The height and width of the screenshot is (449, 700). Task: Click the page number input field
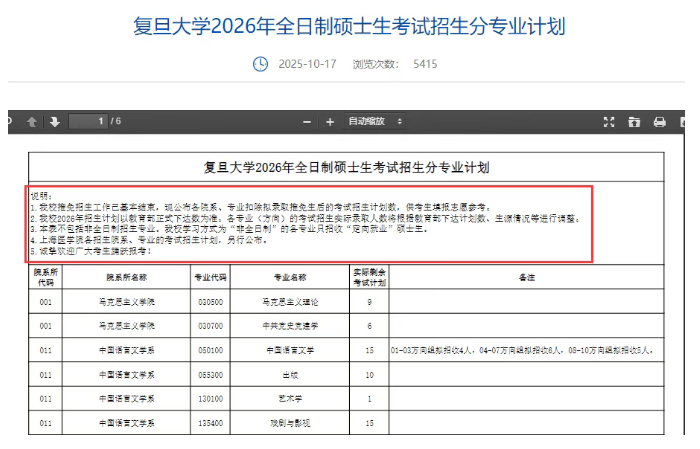tap(89, 122)
